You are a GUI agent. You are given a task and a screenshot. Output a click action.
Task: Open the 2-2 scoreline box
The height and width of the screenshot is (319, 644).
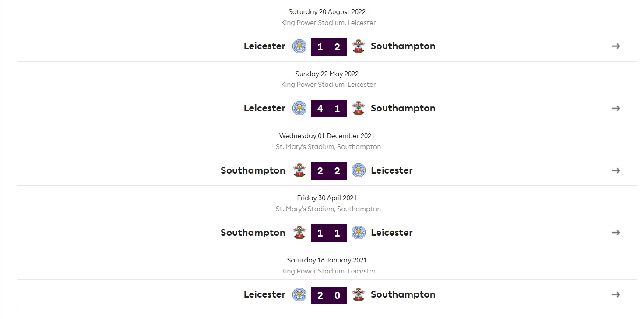[x=329, y=171]
